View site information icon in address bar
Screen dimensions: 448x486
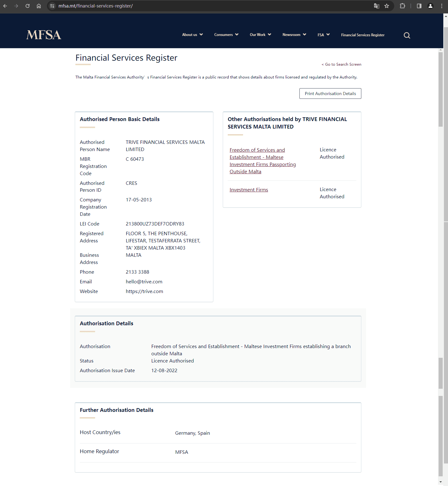tap(52, 6)
